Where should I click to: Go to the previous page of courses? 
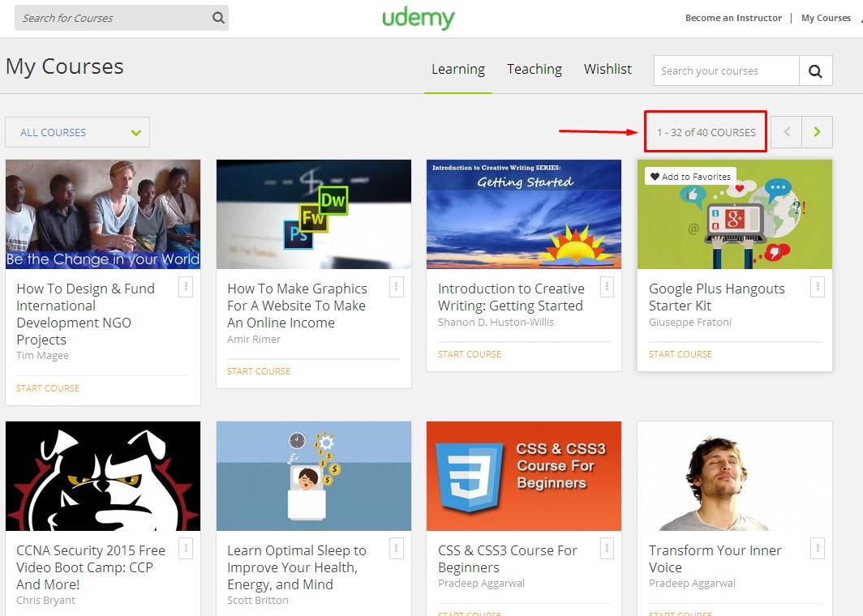click(x=787, y=132)
